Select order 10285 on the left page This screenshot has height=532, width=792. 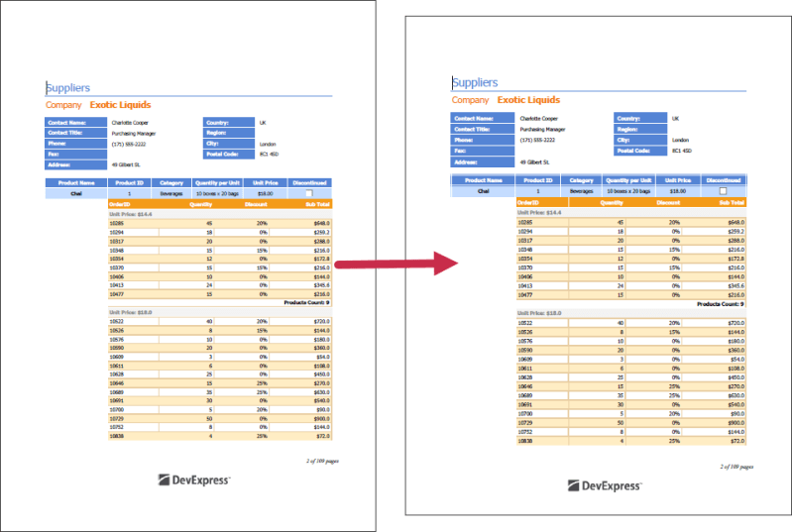(116, 223)
